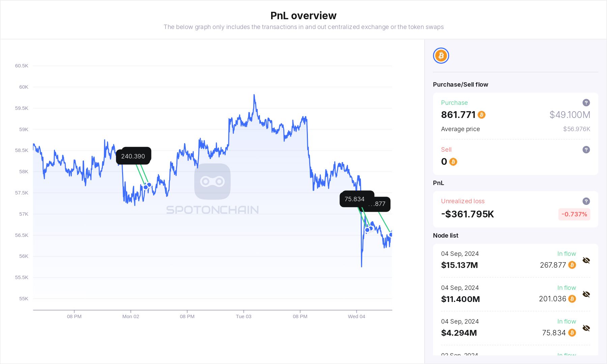Screen dimensions: 607x364
Task: Click the Bitcoin icon beside 267.877 inflow
Action: point(572,265)
